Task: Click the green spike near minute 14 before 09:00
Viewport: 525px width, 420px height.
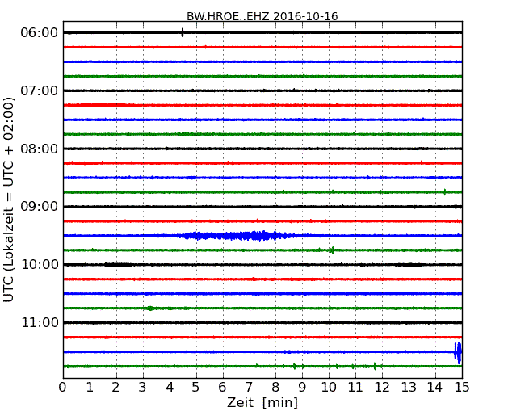Action: click(x=445, y=192)
